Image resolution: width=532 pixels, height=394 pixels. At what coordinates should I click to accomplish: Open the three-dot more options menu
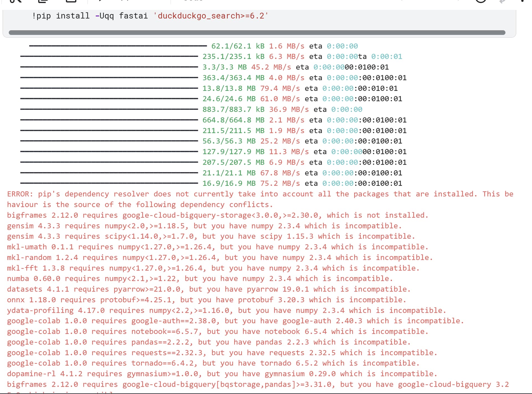tap(522, 1)
